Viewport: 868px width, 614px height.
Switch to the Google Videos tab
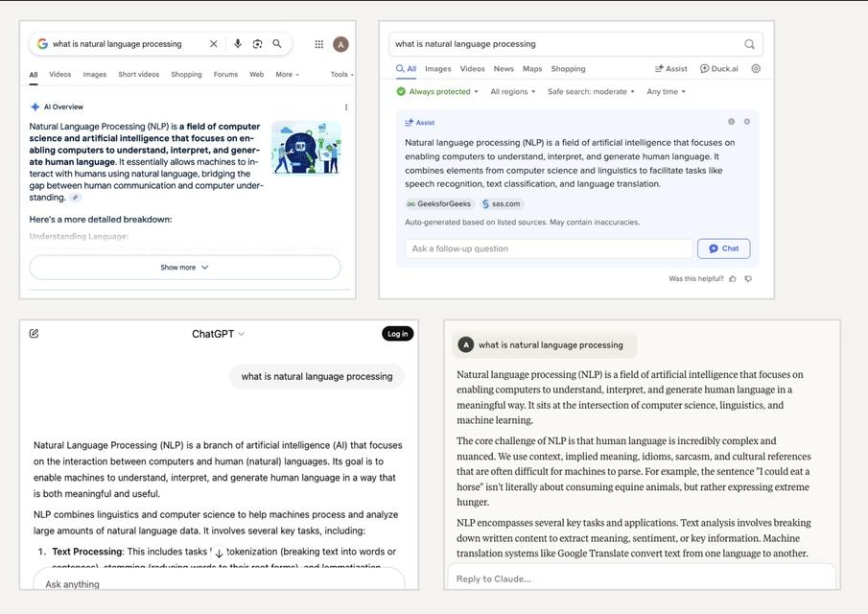(x=59, y=74)
